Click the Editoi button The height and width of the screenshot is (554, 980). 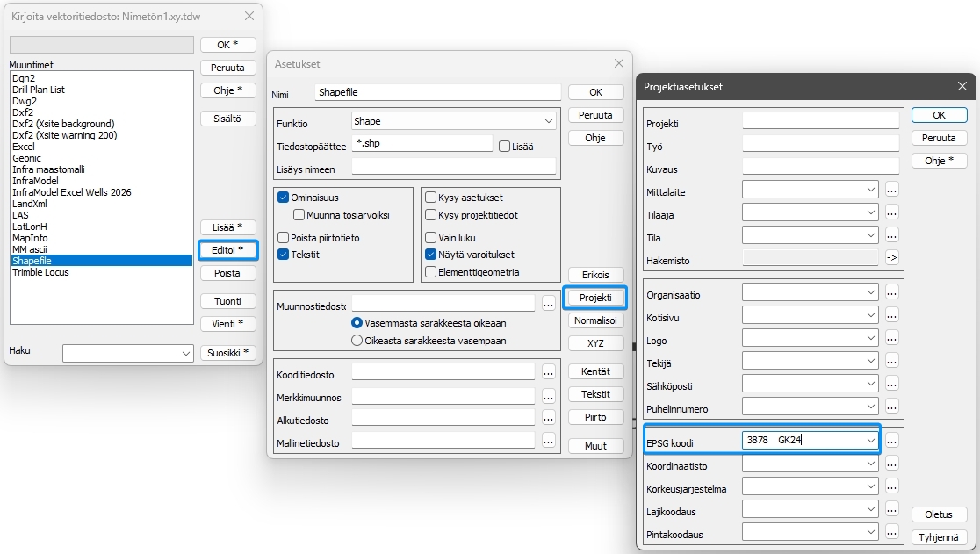point(227,250)
